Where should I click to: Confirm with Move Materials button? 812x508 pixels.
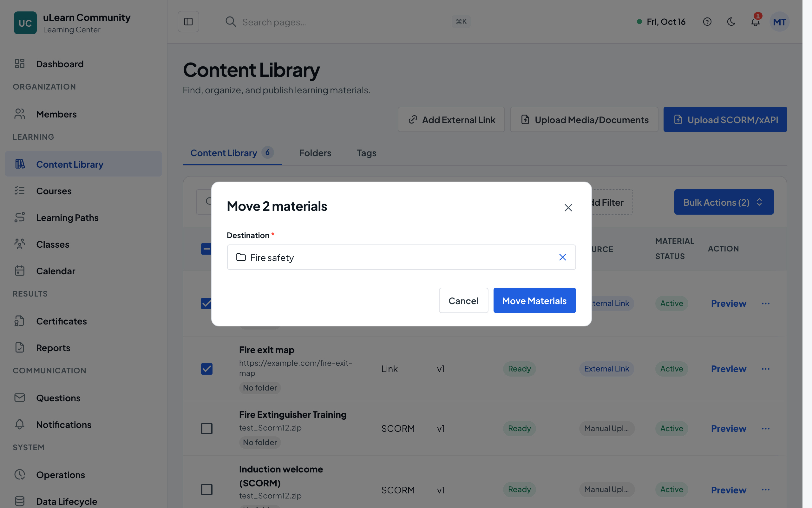tap(534, 300)
